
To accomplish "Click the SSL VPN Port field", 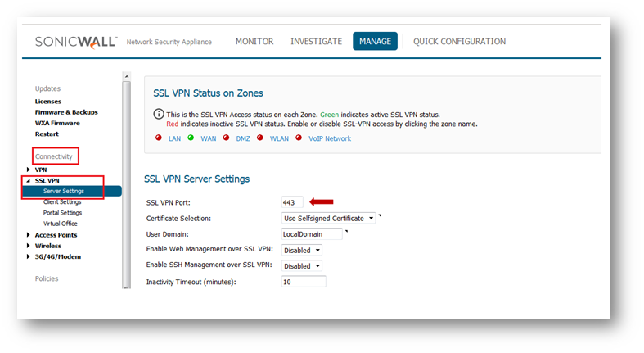I will 292,202.
